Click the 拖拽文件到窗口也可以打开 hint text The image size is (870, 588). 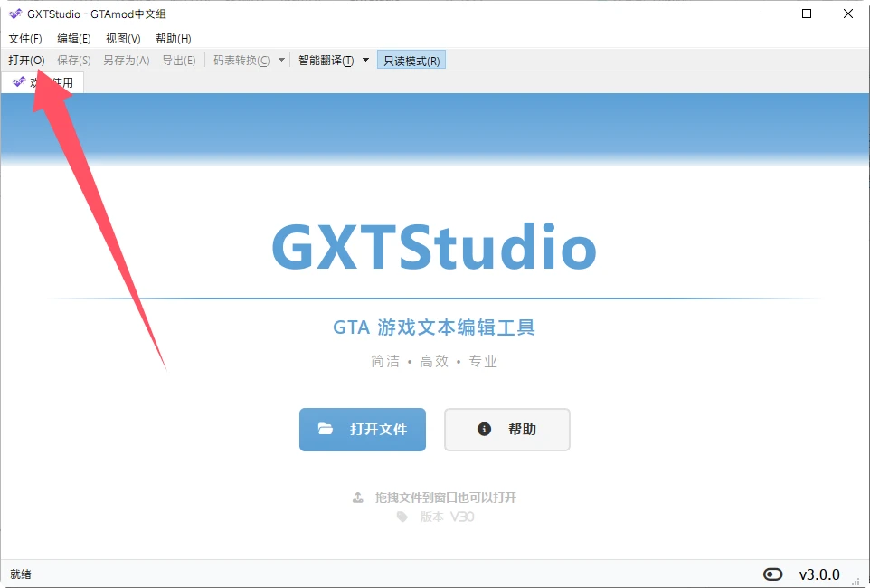coord(446,498)
